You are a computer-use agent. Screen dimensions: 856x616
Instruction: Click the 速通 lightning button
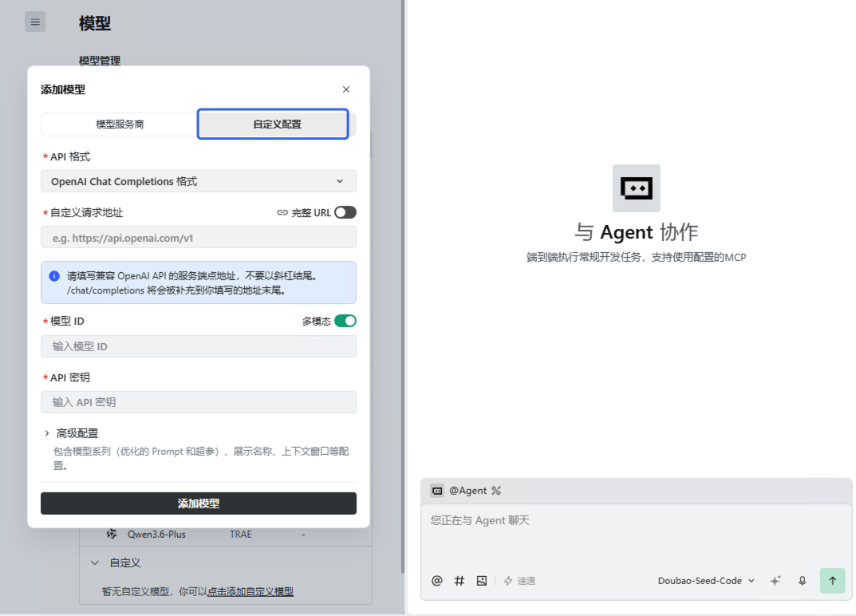[x=519, y=581]
